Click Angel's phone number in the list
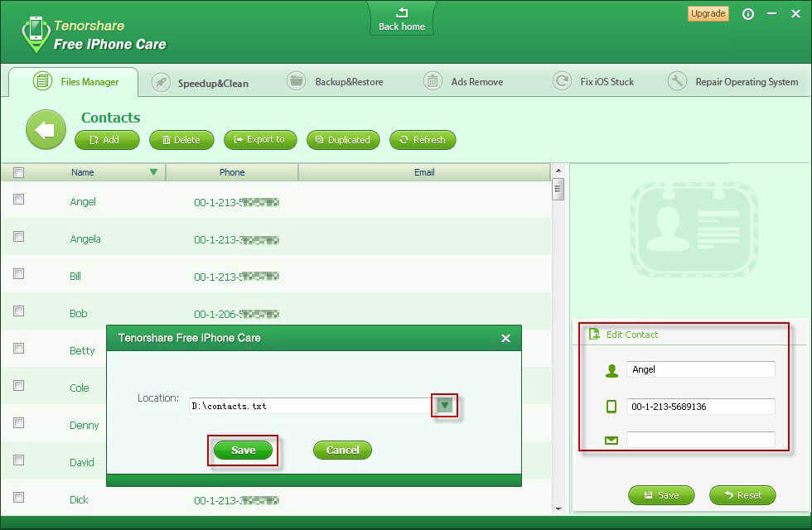 pyautogui.click(x=236, y=202)
